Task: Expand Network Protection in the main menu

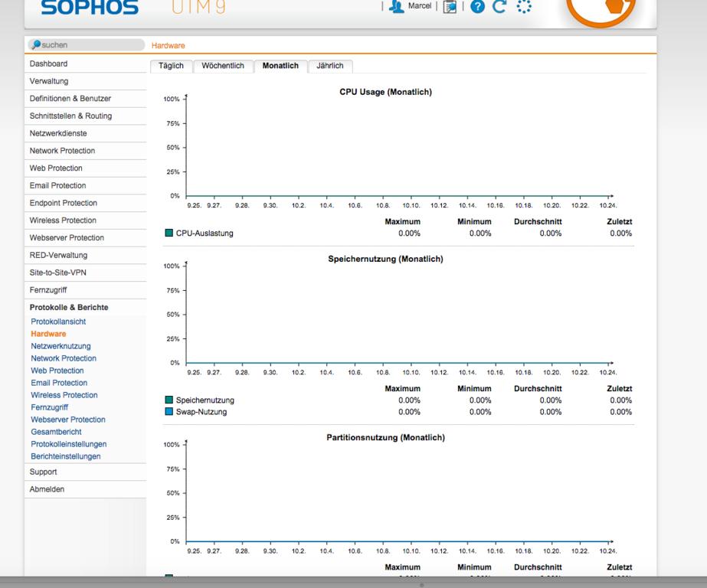Action: pyautogui.click(x=86, y=151)
